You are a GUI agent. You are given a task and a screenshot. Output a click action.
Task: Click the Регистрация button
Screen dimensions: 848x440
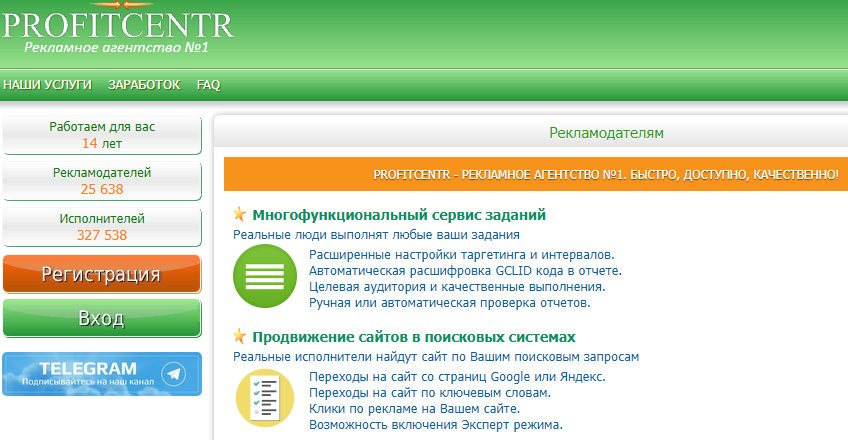click(102, 275)
